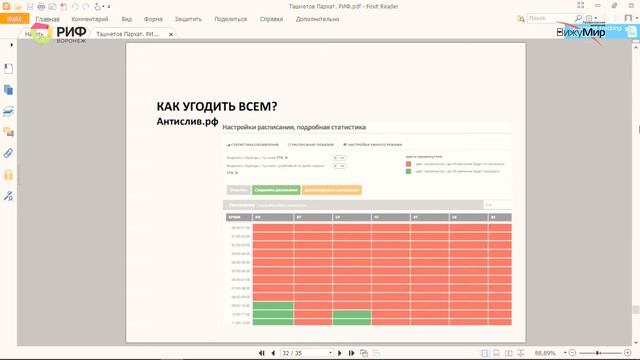Image resolution: width=640 pixels, height=360 pixels.
Task: Click the vertical scrollbar up arrow
Action: [x=636, y=47]
